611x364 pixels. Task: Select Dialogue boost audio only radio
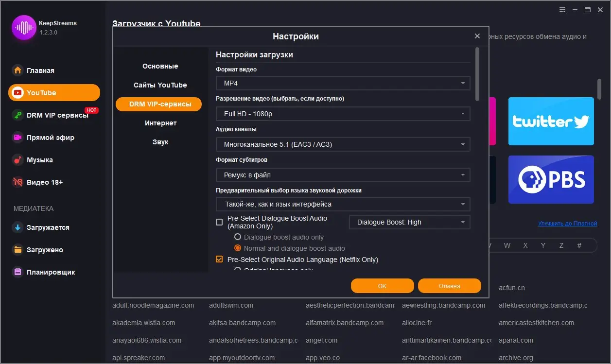(238, 237)
